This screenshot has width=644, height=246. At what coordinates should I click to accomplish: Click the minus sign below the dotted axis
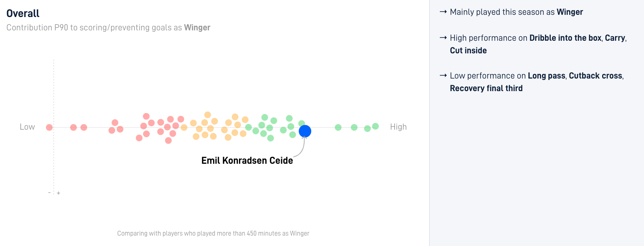[49, 193]
